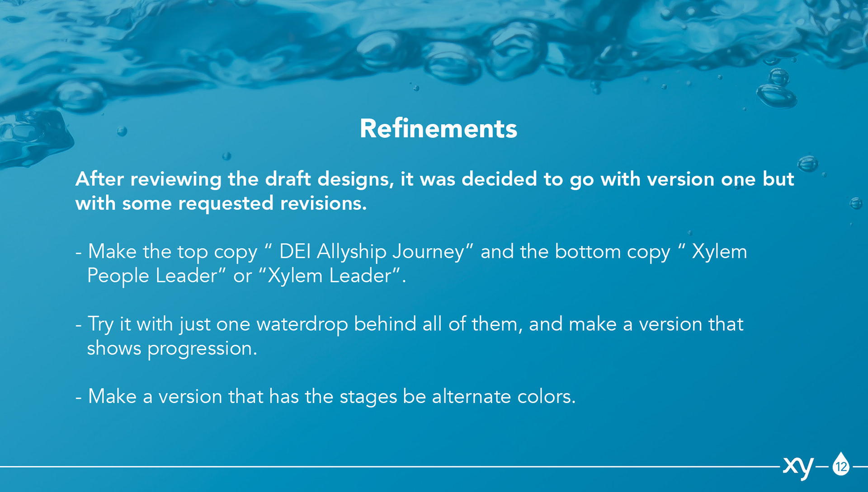
Task: Click the words "requested revisions."
Action: pyautogui.click(x=273, y=203)
